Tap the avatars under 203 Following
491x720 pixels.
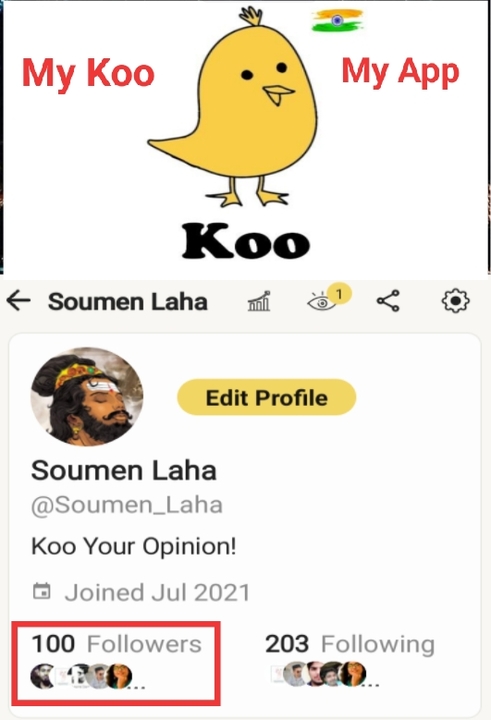tap(325, 674)
